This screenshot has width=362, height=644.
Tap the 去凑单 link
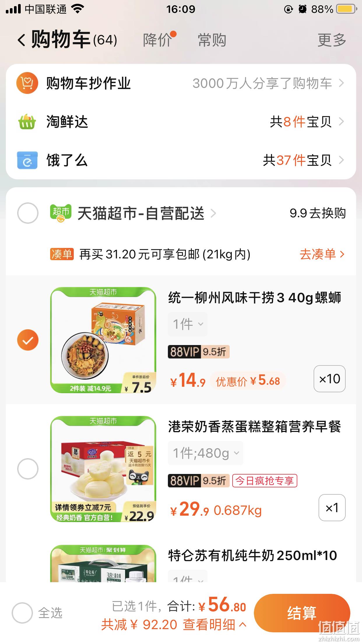coord(322,254)
